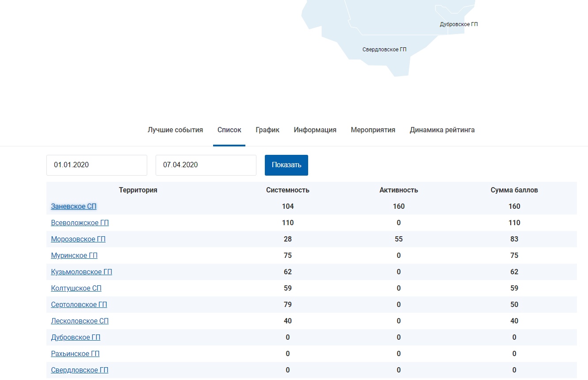
Task: Open the Рахьинское ГП link
Action: (x=75, y=353)
